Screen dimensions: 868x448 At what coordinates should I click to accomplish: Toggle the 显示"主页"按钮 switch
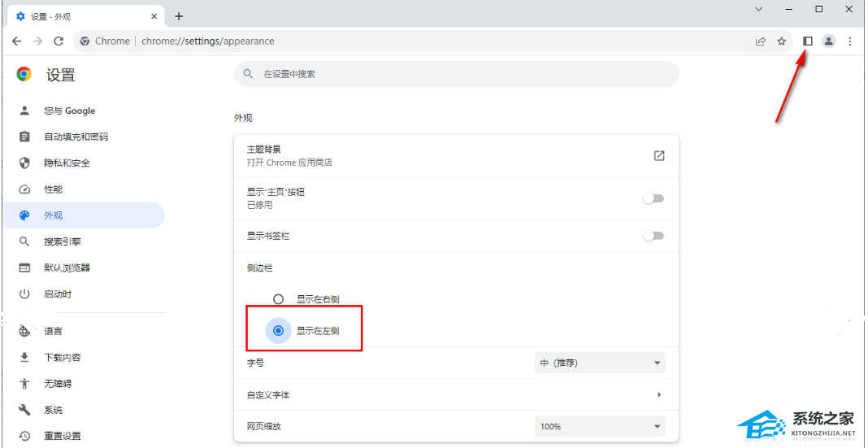pyautogui.click(x=653, y=199)
